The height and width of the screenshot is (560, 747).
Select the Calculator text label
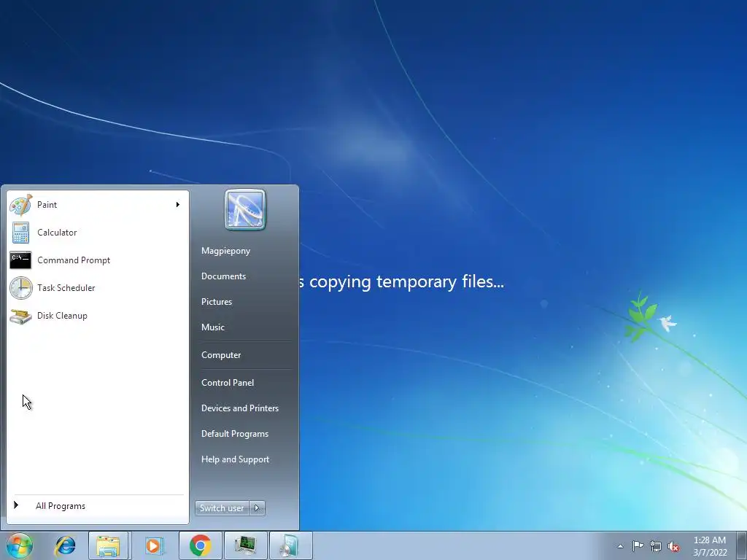tap(57, 233)
